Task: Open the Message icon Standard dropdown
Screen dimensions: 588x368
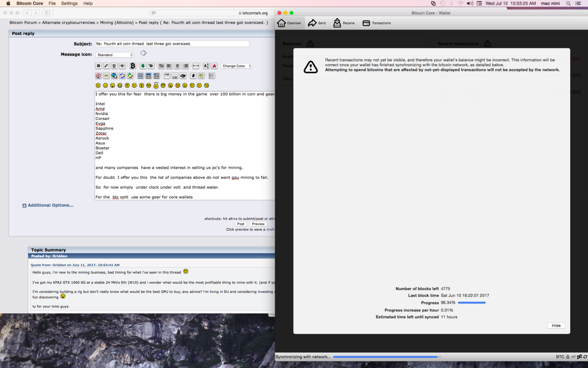Action: pyautogui.click(x=114, y=55)
